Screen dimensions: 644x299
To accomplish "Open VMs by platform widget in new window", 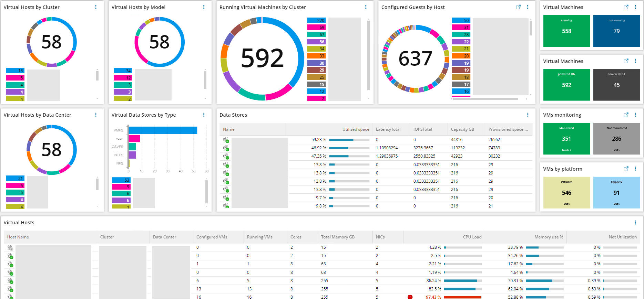I will (626, 169).
